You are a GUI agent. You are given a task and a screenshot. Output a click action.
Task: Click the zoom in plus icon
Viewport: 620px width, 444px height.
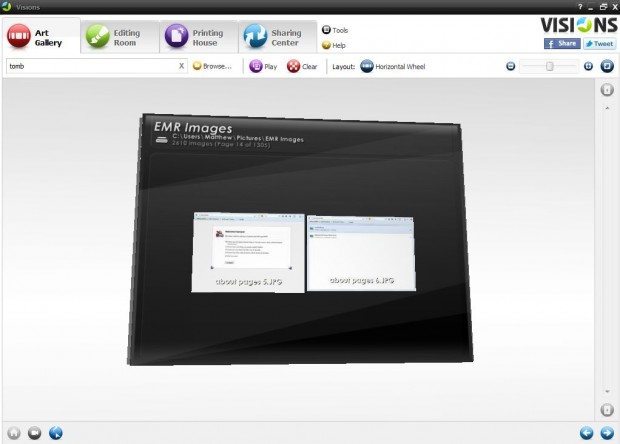[x=588, y=66]
